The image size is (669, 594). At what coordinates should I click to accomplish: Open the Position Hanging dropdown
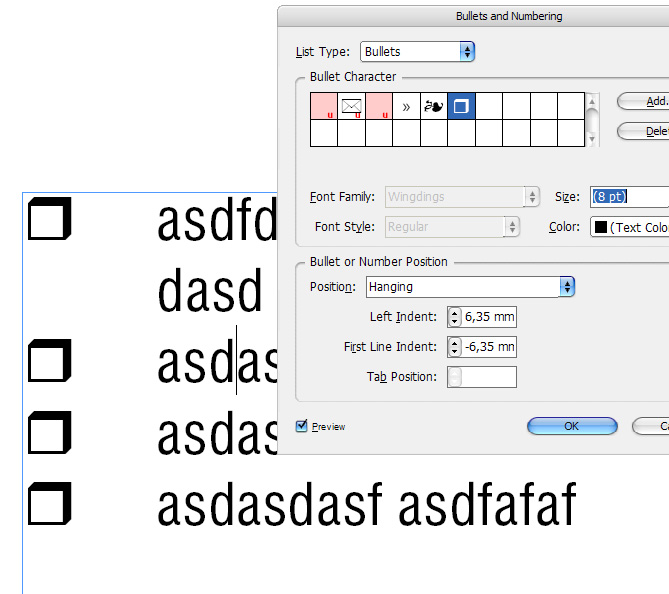pyautogui.click(x=470, y=287)
